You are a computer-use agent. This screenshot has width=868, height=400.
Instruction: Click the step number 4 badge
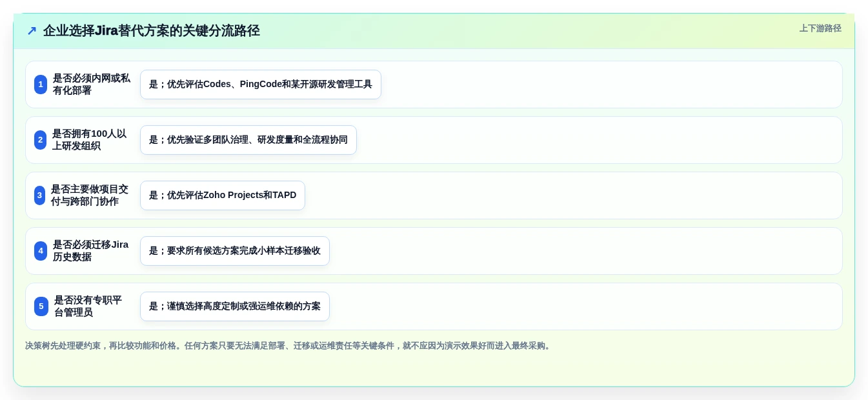41,251
